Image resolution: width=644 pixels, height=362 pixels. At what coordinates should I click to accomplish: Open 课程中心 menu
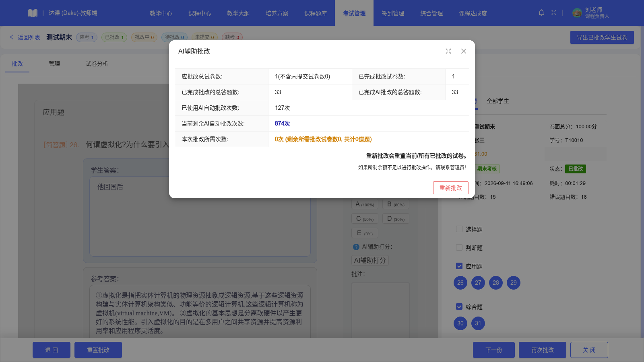point(200,13)
